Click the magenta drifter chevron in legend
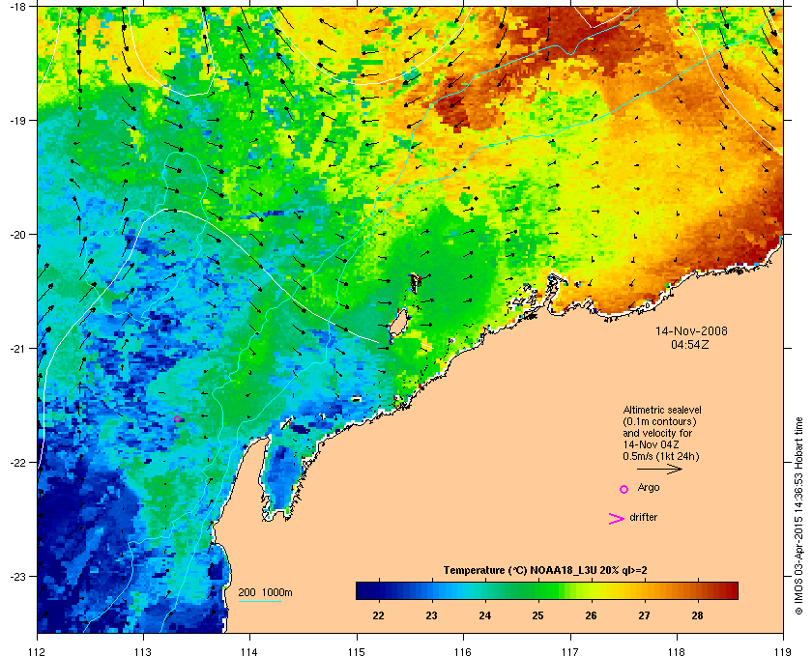The height and width of the screenshot is (657, 812). point(617,519)
